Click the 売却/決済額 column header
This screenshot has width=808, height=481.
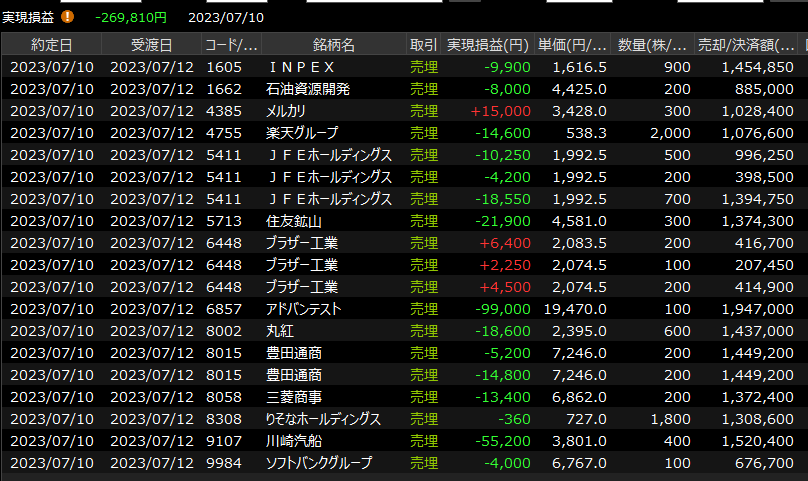[749, 45]
